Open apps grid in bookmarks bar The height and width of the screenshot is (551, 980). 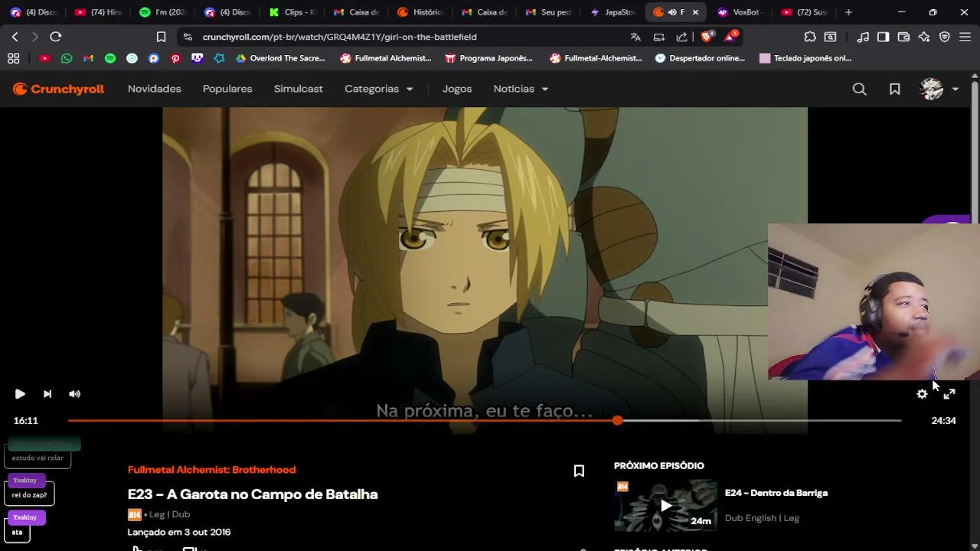click(x=13, y=58)
